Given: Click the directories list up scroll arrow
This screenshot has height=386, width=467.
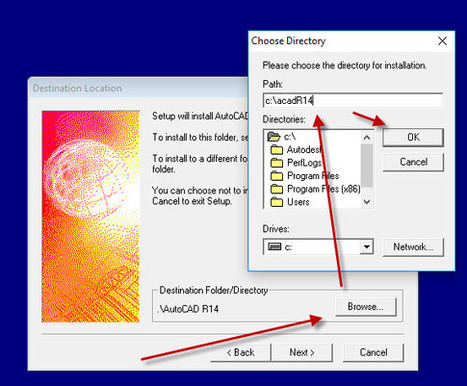Looking at the screenshot, I should [367, 137].
